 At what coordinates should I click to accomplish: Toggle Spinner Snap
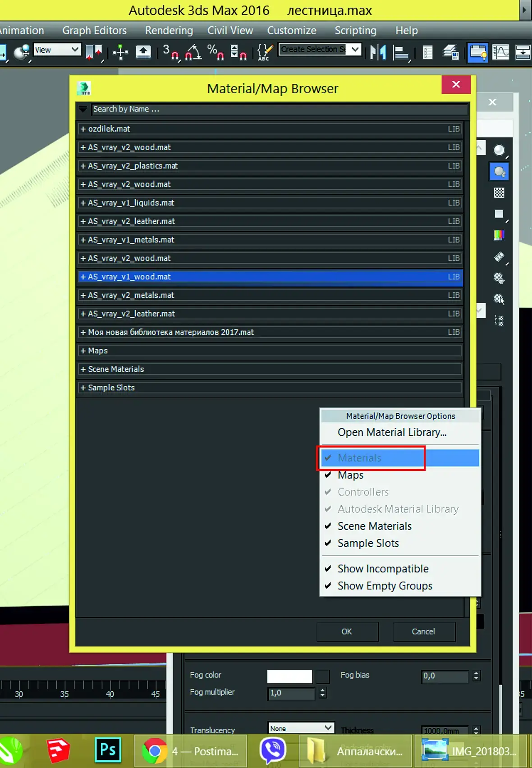tap(238, 52)
